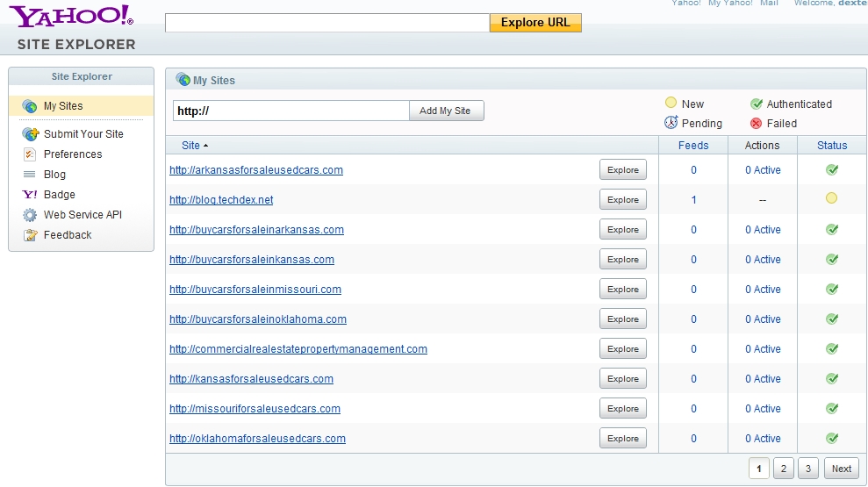
Task: Click the My Sites panel header globe icon
Action: pyautogui.click(x=183, y=80)
